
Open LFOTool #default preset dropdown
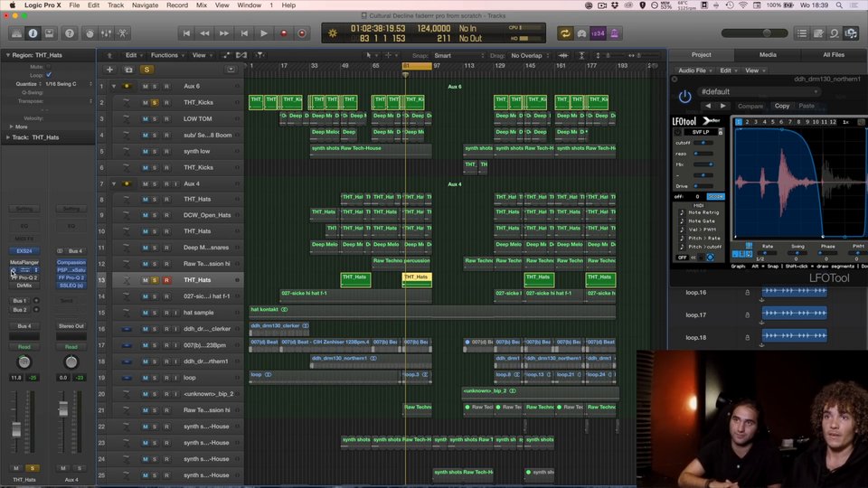pos(758,92)
